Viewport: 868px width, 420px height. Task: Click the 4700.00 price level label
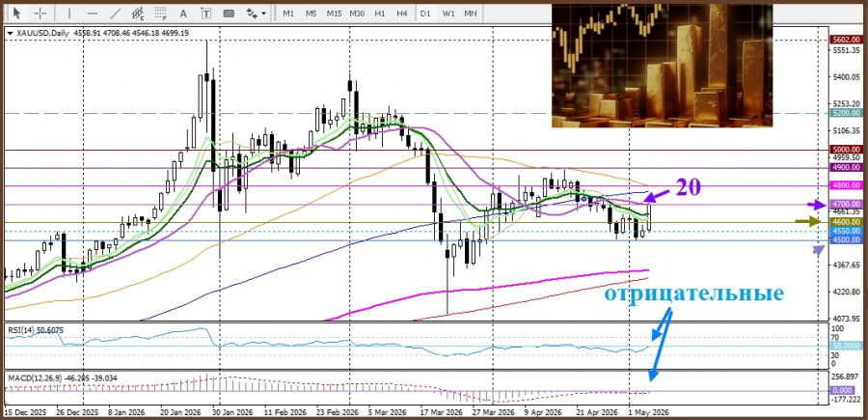(847, 205)
